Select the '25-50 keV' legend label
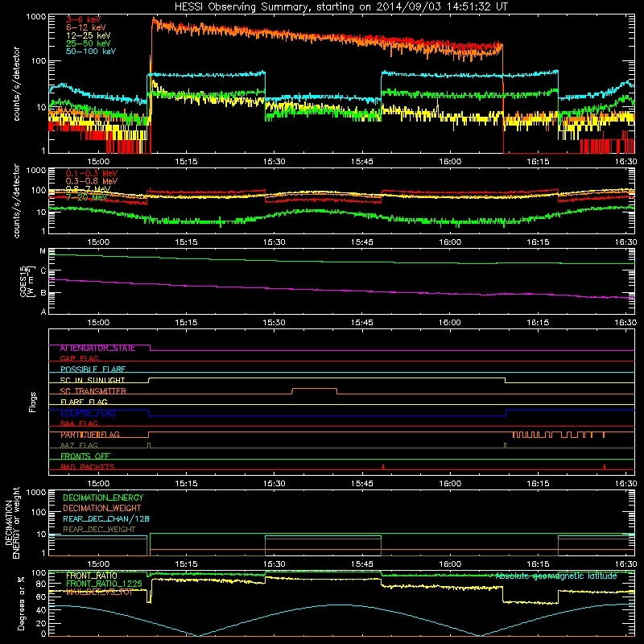 89,43
